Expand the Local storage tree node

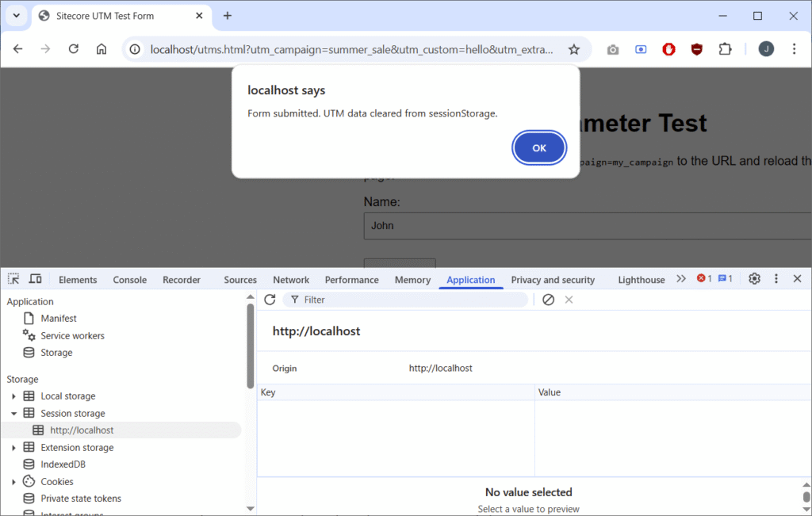[14, 396]
